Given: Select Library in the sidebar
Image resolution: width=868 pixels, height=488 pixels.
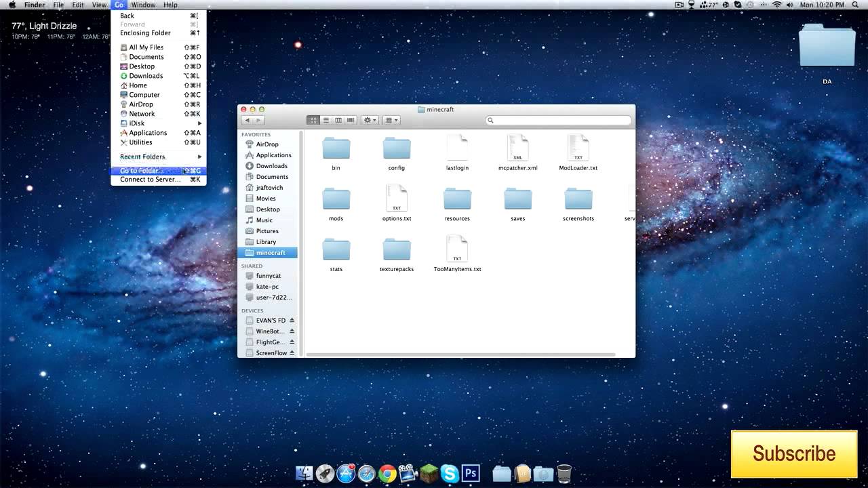Looking at the screenshot, I should tap(267, 242).
